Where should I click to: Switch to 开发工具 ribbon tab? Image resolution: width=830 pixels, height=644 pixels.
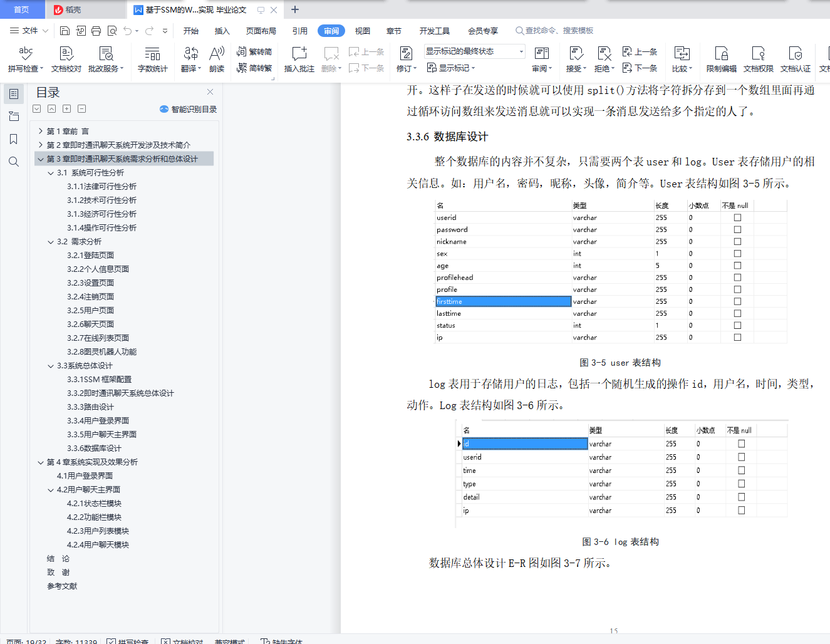pos(435,31)
